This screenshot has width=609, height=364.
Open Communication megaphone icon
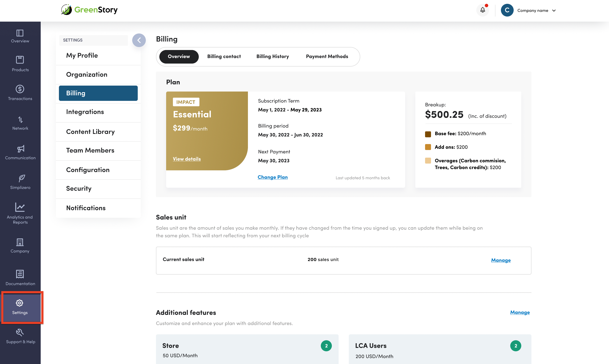[21, 149]
